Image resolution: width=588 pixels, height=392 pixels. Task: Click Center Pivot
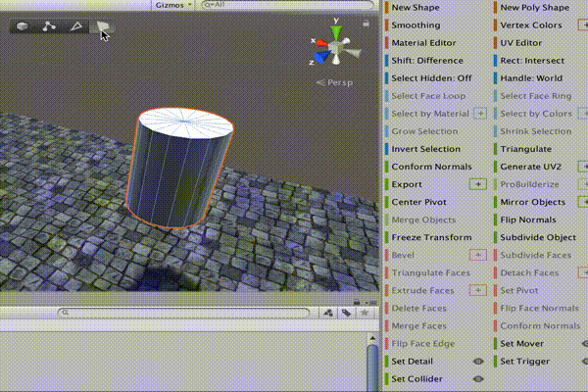(x=418, y=202)
